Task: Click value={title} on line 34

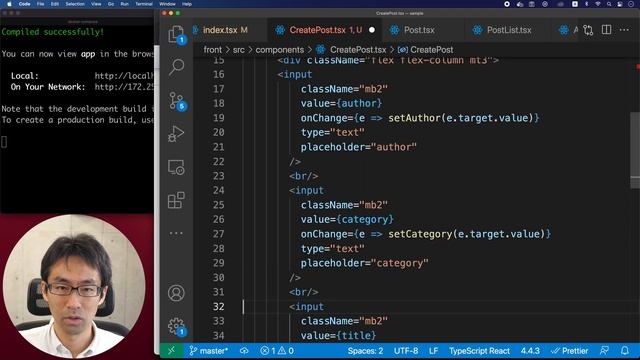Action: [338, 336]
